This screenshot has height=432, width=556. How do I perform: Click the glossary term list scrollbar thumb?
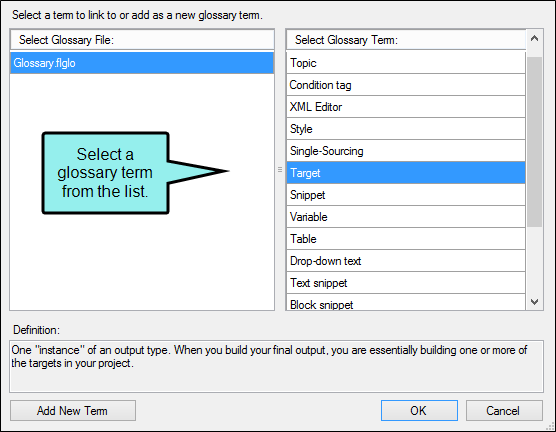534,142
